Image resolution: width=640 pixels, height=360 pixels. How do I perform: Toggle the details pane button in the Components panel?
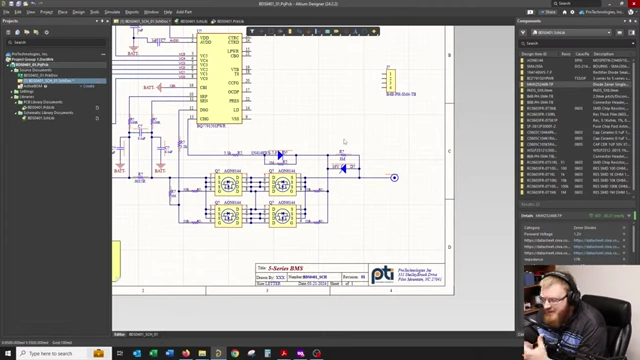click(x=631, y=33)
